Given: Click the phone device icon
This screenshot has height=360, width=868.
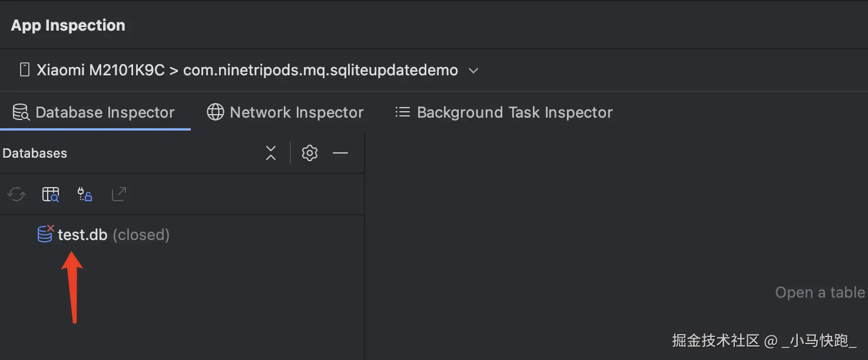Looking at the screenshot, I should point(25,70).
